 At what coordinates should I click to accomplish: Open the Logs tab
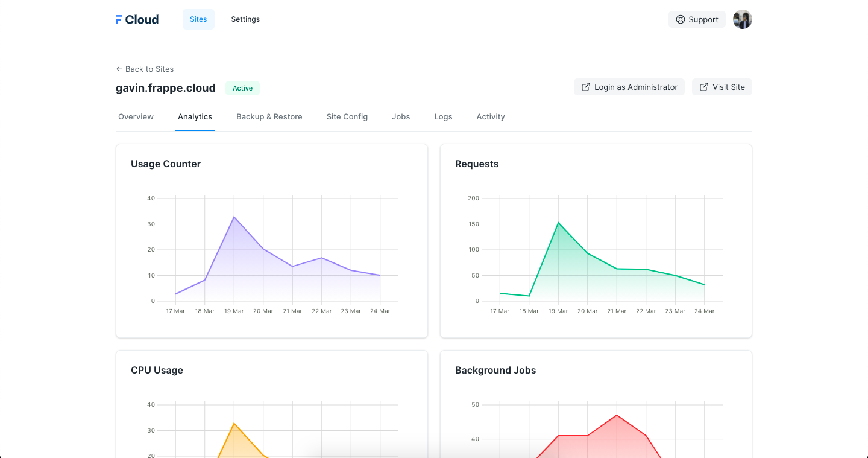(443, 117)
